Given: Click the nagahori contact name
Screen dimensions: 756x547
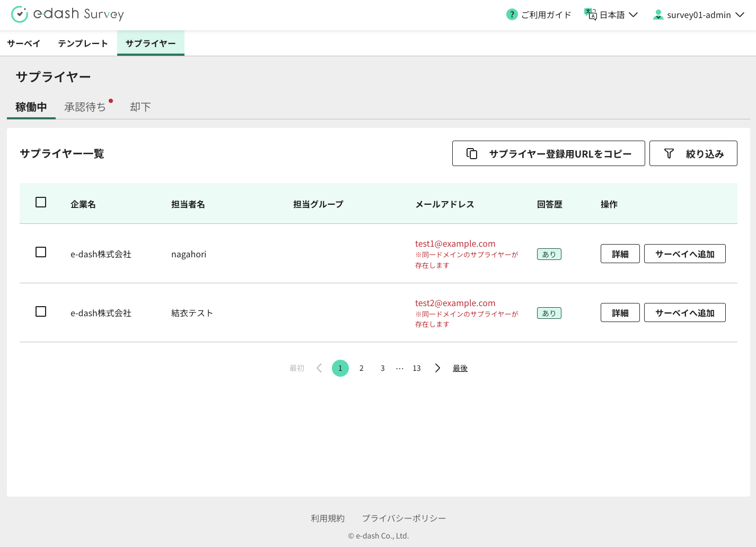Looking at the screenshot, I should point(189,254).
